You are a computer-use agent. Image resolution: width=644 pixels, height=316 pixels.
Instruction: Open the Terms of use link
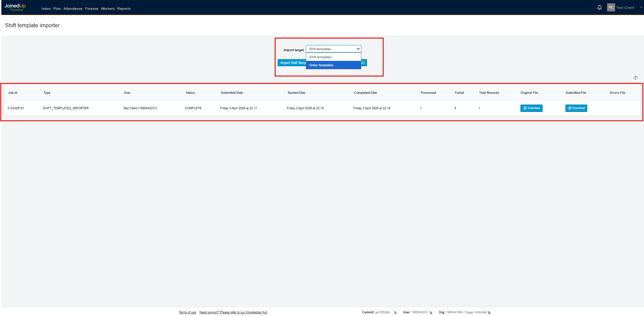(x=187, y=312)
